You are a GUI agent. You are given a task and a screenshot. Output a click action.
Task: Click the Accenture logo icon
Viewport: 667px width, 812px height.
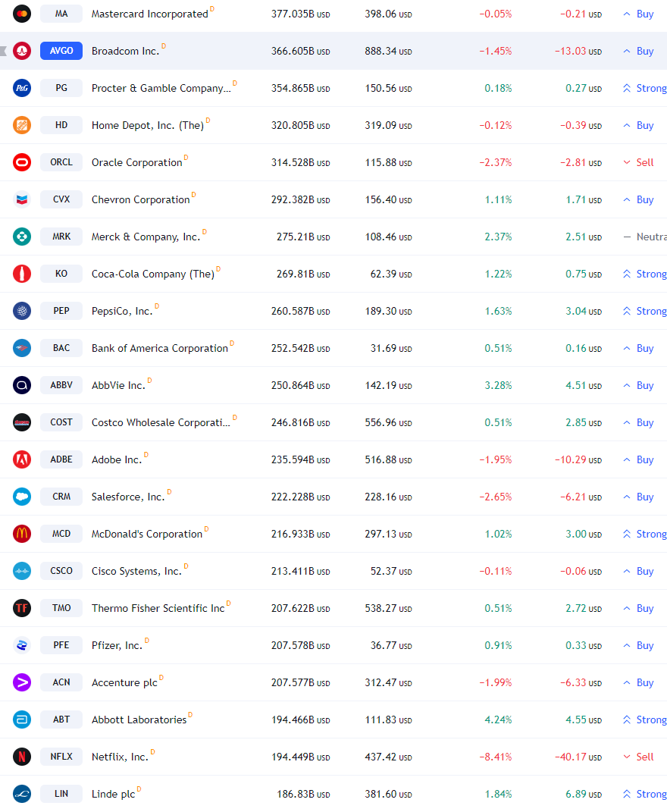22,682
